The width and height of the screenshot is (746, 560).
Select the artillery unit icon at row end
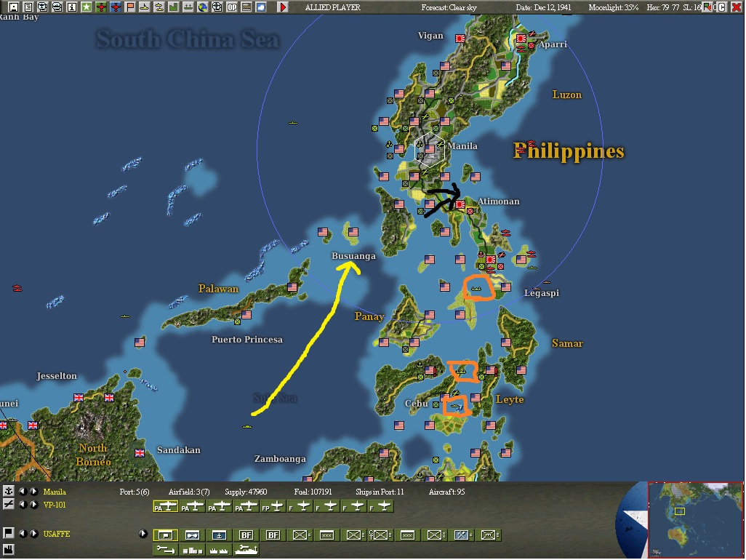(488, 535)
